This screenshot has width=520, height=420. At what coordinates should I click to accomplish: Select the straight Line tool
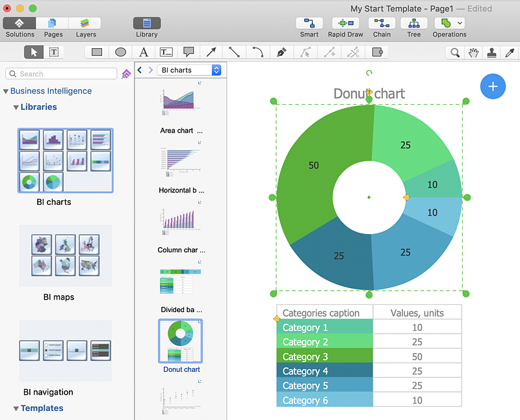(234, 52)
